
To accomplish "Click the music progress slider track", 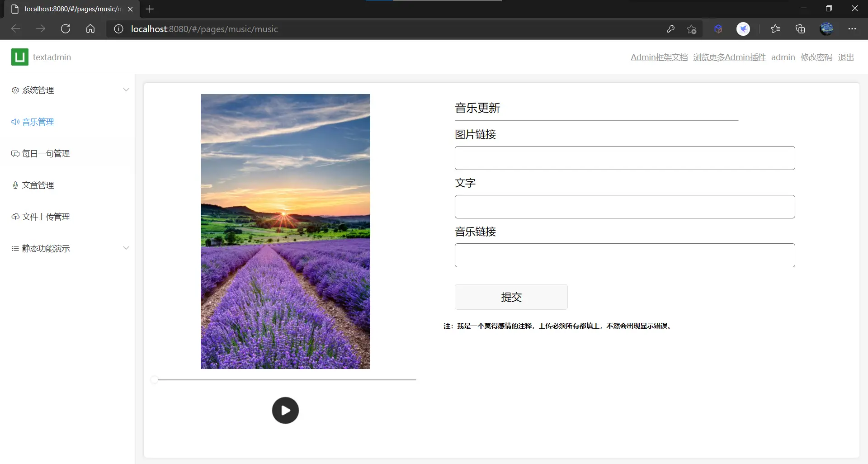I will [x=287, y=380].
